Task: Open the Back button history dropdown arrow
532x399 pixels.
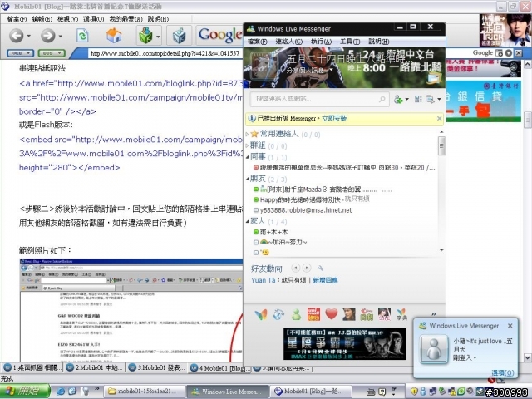Action: [x=28, y=36]
